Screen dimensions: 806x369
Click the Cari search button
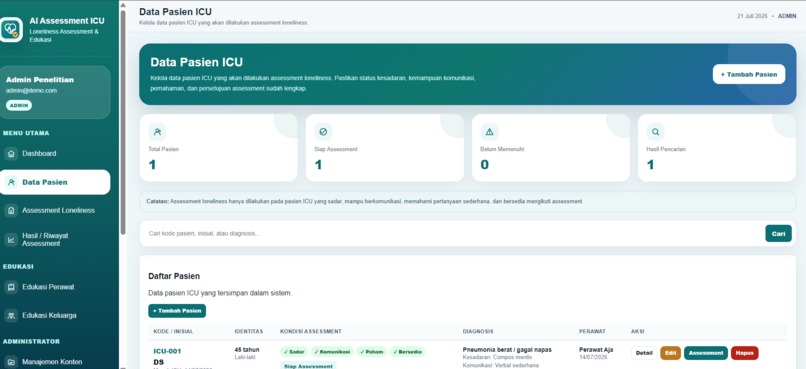pyautogui.click(x=778, y=233)
